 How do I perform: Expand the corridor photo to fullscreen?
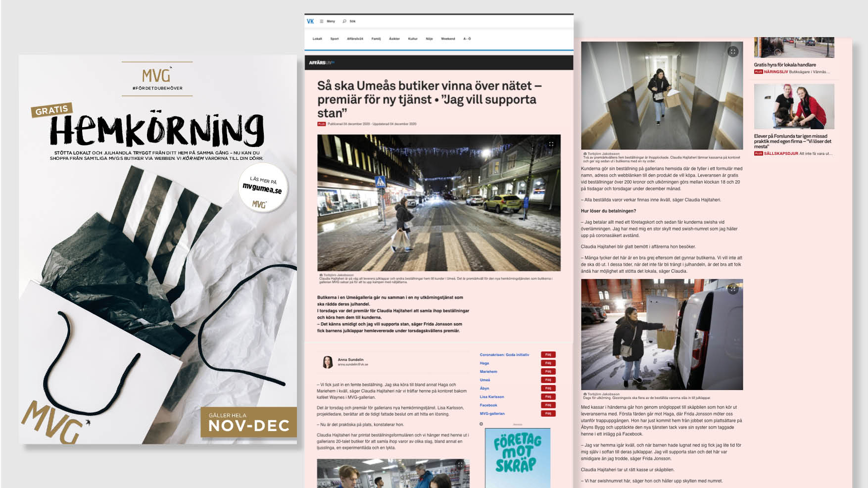pyautogui.click(x=733, y=51)
